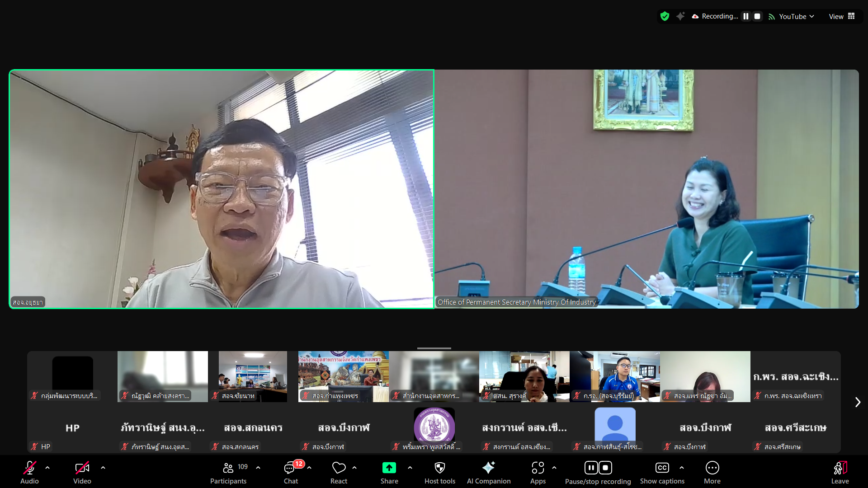Image resolution: width=868 pixels, height=488 pixels.
Task: Expand audio options arrow next to Audio
Action: (x=47, y=468)
